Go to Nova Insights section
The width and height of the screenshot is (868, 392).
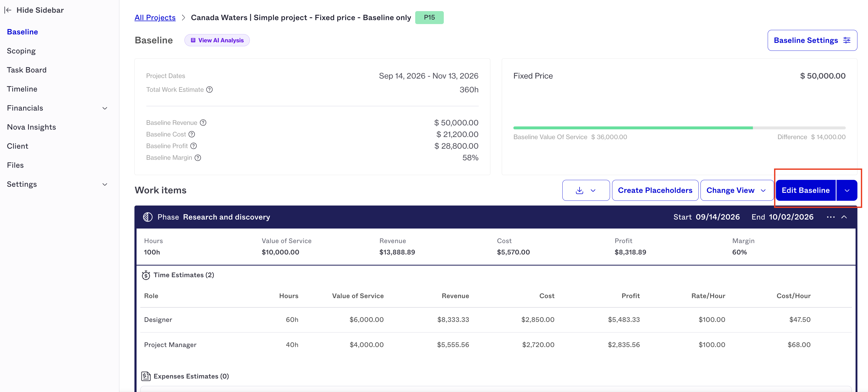31,127
